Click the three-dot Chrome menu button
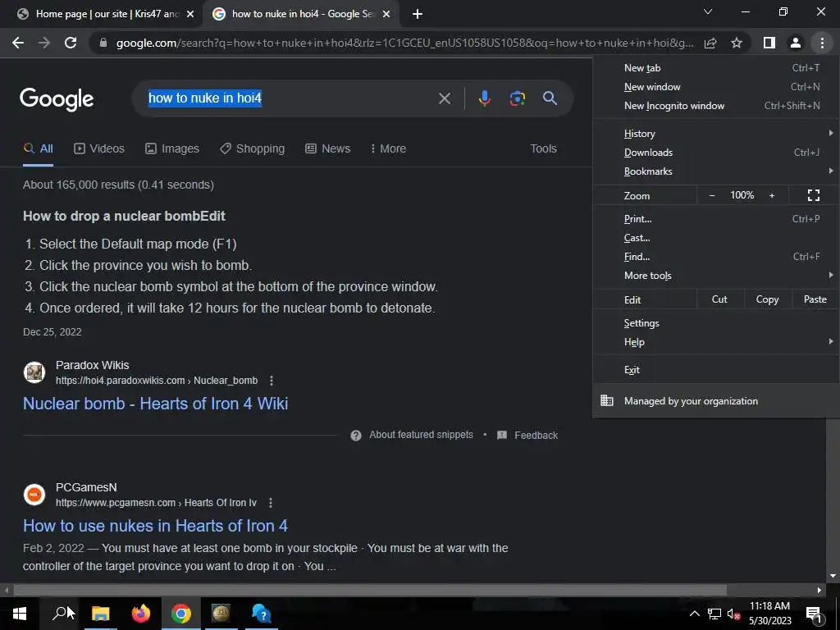 pos(822,43)
